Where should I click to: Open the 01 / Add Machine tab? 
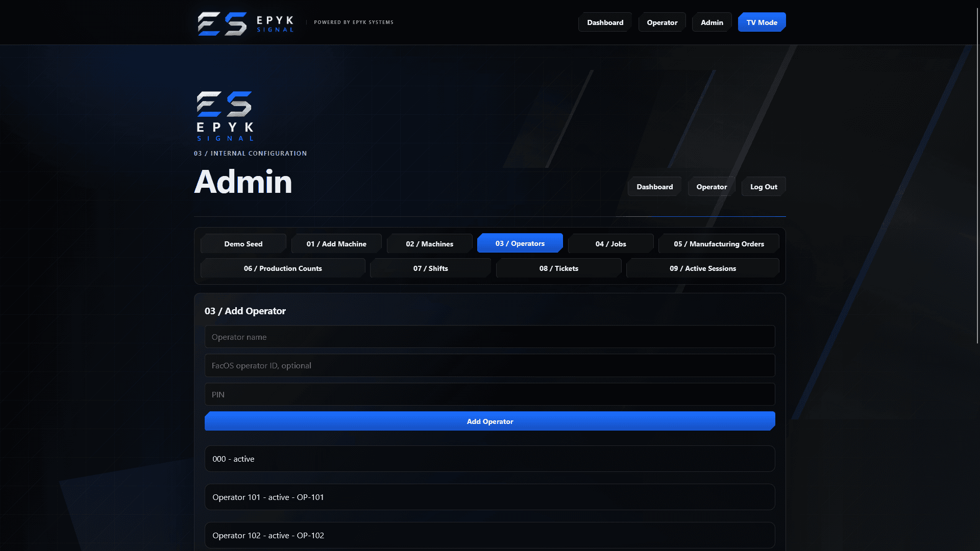(x=336, y=244)
